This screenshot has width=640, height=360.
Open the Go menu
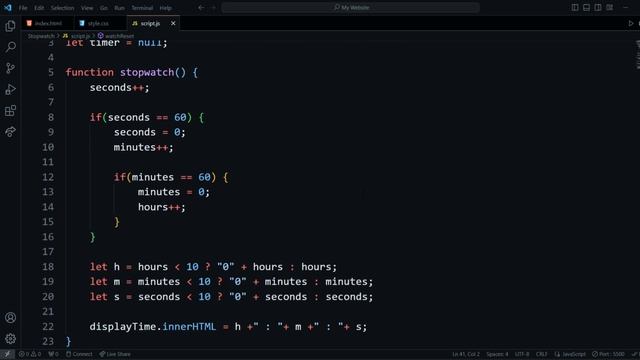(x=104, y=8)
